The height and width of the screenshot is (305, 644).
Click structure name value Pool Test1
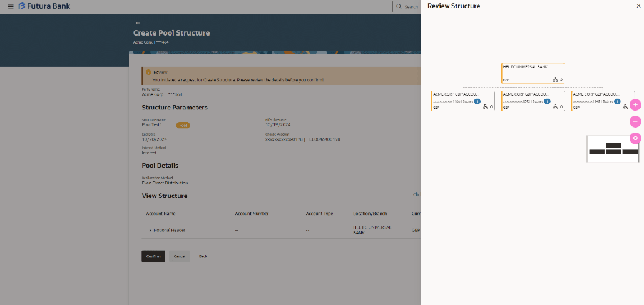pyautogui.click(x=152, y=124)
